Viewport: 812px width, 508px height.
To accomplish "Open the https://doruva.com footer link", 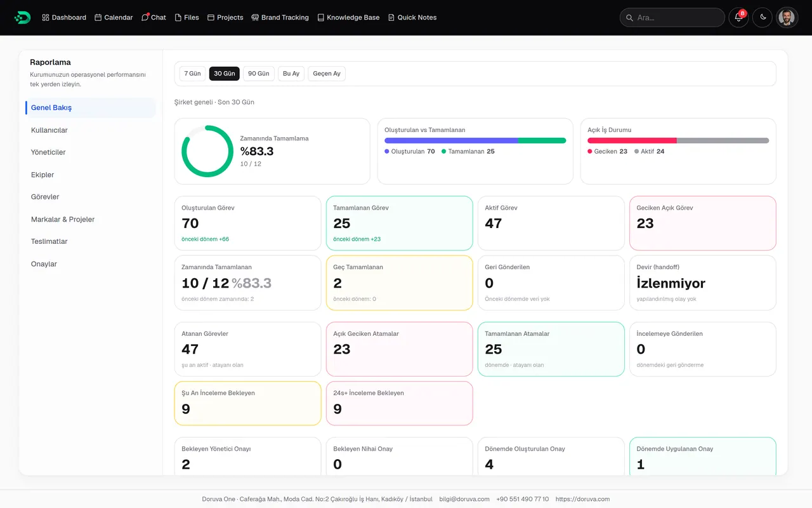I will point(582,499).
